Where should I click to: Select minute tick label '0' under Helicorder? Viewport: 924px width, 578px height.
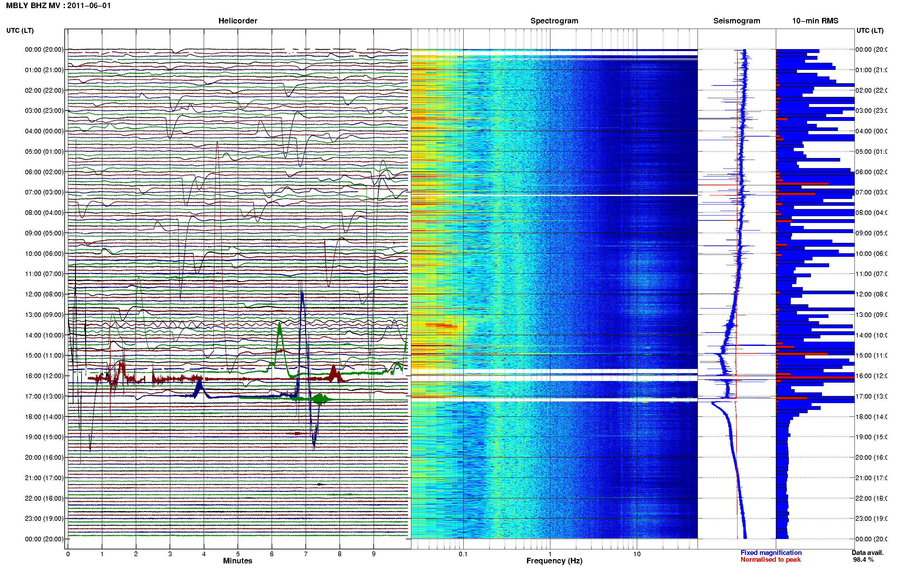[x=68, y=554]
